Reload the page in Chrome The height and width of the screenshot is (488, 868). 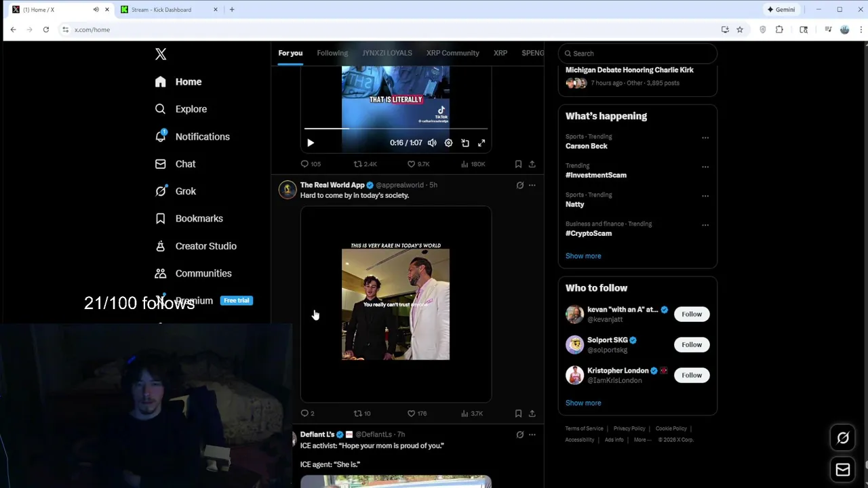45,30
